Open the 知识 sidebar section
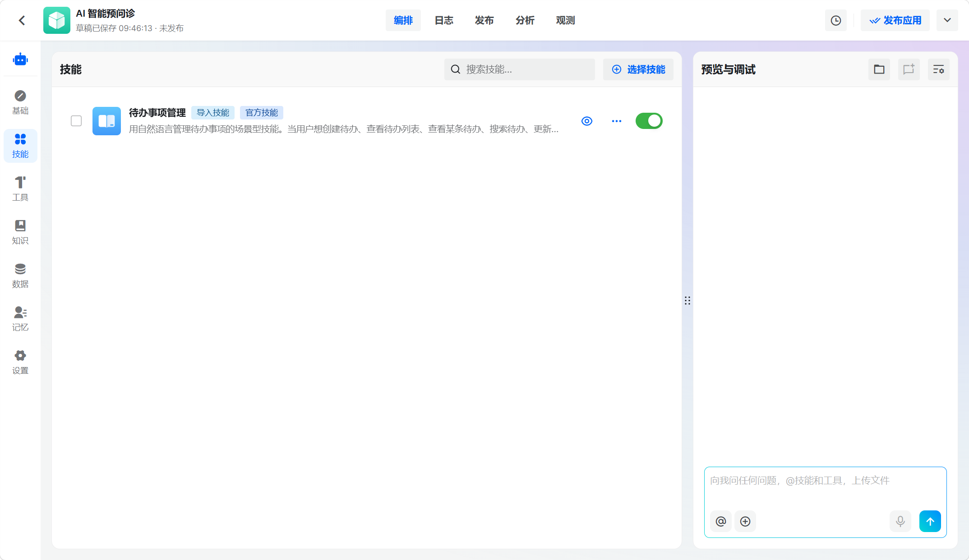 pyautogui.click(x=20, y=233)
